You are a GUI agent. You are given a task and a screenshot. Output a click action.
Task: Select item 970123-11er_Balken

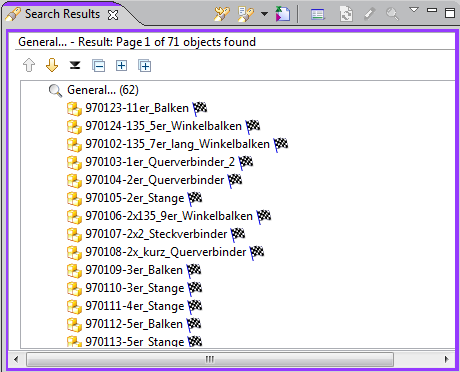137,108
